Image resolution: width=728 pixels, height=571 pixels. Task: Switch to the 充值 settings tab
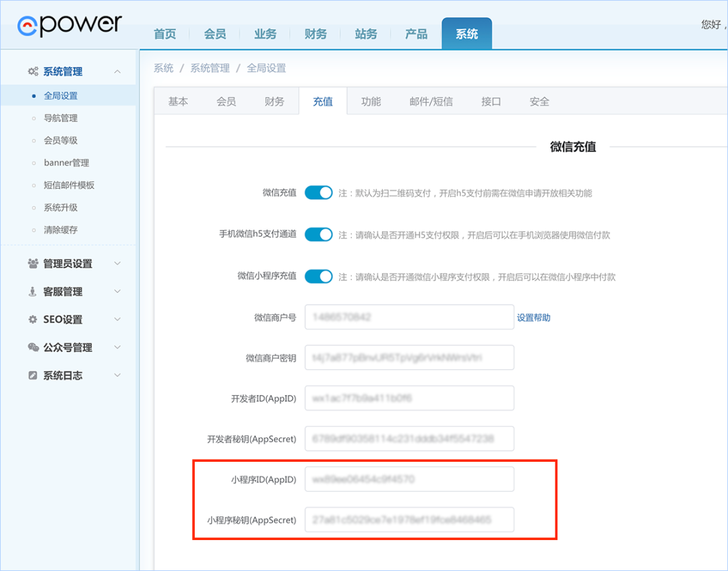[x=323, y=101]
